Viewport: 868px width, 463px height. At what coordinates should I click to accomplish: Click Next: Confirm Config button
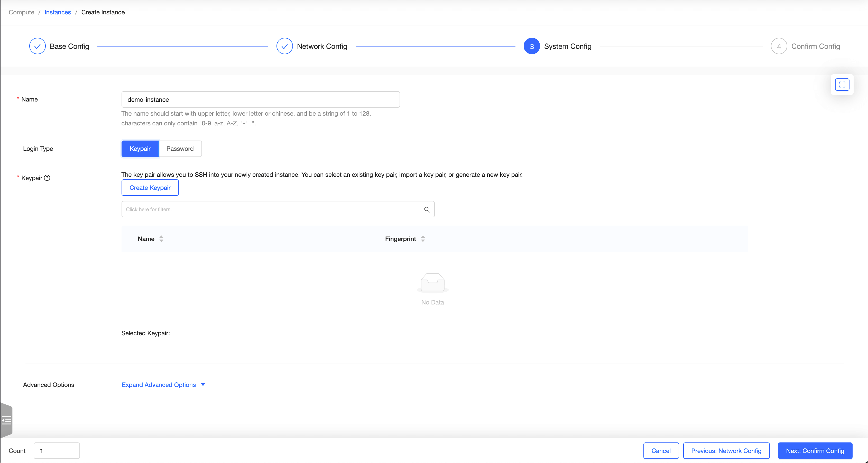tap(815, 451)
